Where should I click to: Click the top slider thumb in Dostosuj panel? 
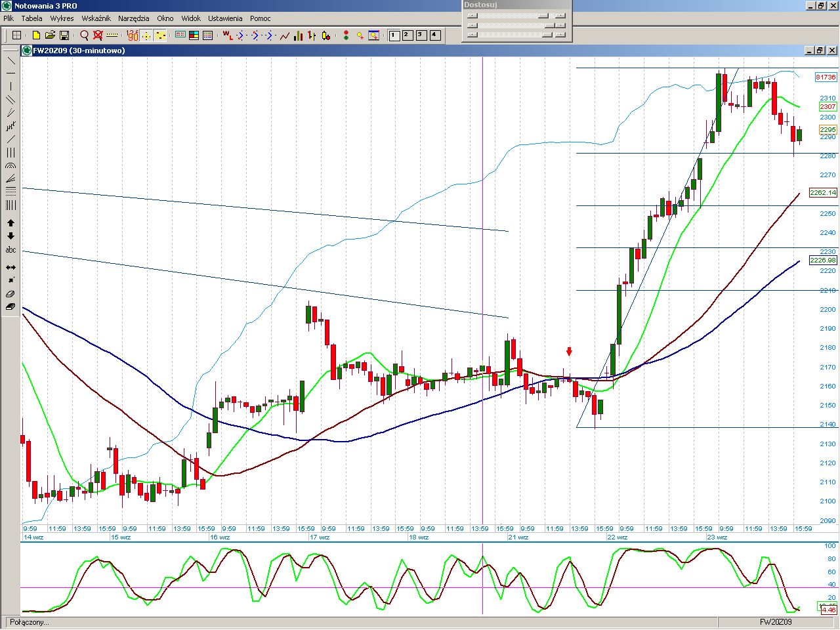[x=543, y=16]
